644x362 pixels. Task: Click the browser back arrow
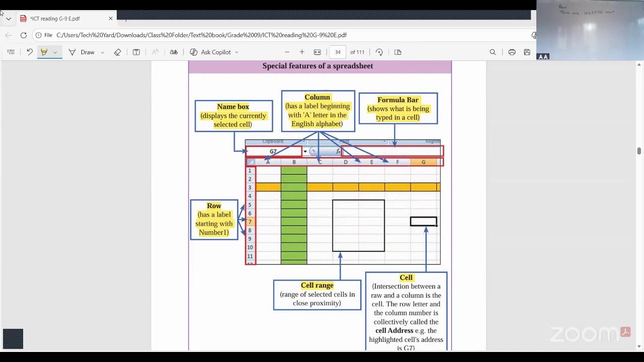8,35
